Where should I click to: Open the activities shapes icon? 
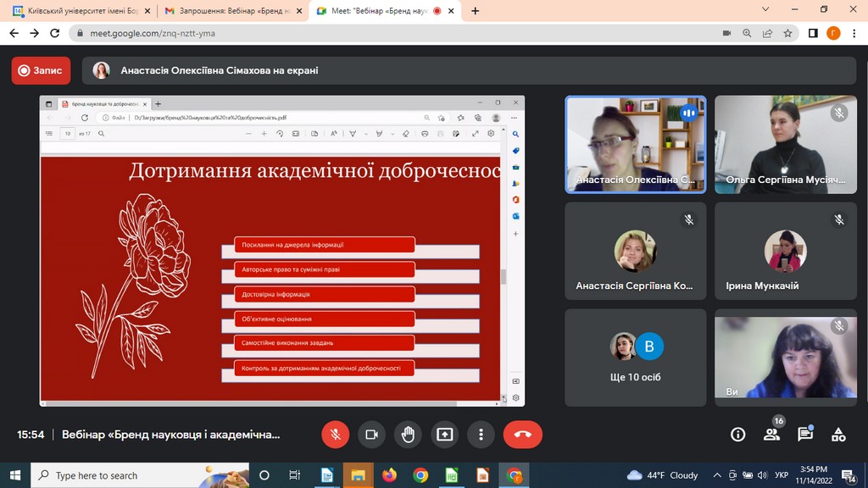[838, 435]
